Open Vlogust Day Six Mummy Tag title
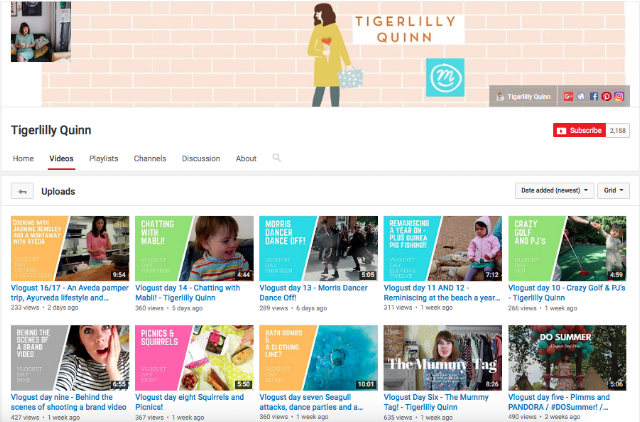Image resolution: width=640 pixels, height=422 pixels. click(436, 402)
